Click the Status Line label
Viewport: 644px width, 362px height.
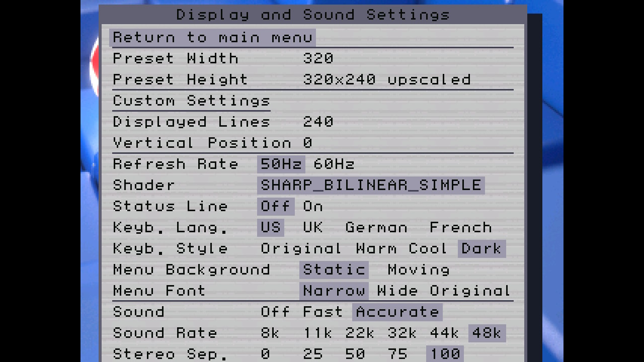point(170,206)
